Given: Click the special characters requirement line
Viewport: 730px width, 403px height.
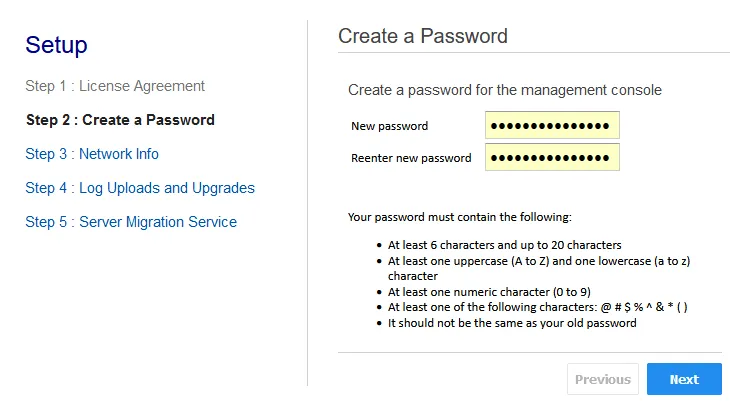Looking at the screenshot, I should (537, 307).
